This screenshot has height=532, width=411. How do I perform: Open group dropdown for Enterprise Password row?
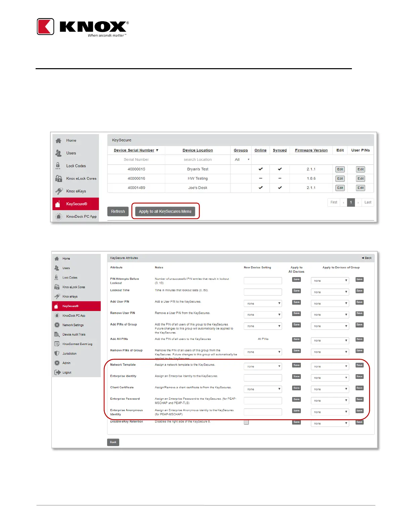[330, 401]
